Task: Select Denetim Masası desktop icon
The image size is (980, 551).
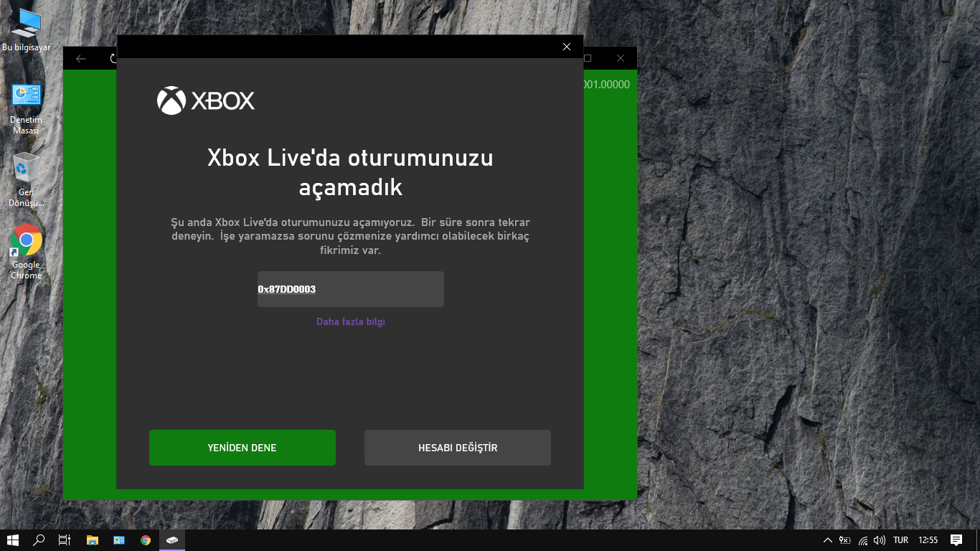Action: pos(27,109)
